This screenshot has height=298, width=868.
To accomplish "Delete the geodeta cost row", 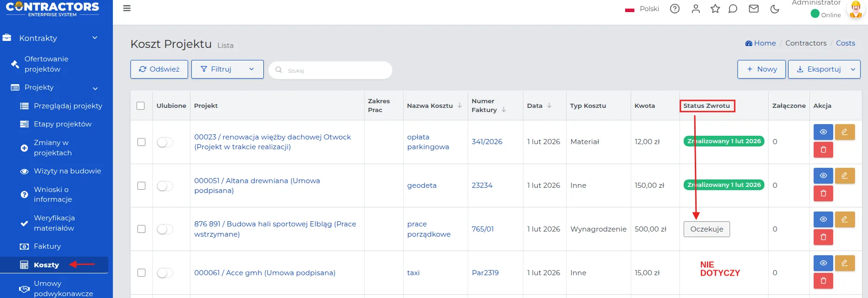I will coord(823,193).
